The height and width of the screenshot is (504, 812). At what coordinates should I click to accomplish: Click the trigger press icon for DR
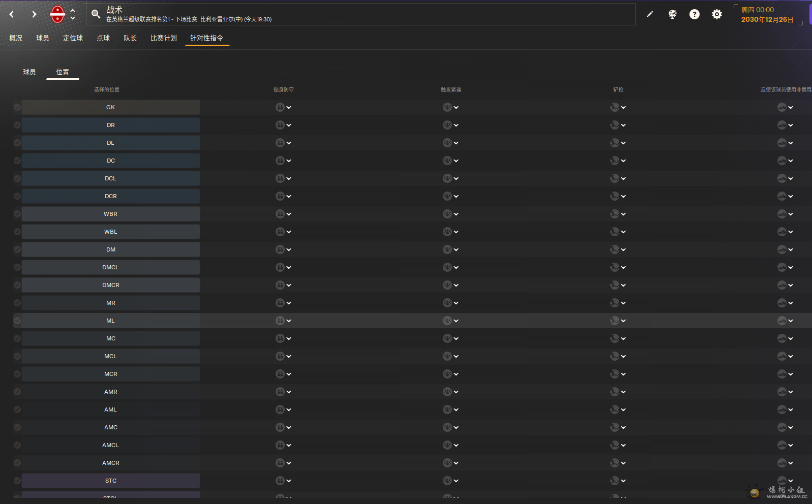447,125
